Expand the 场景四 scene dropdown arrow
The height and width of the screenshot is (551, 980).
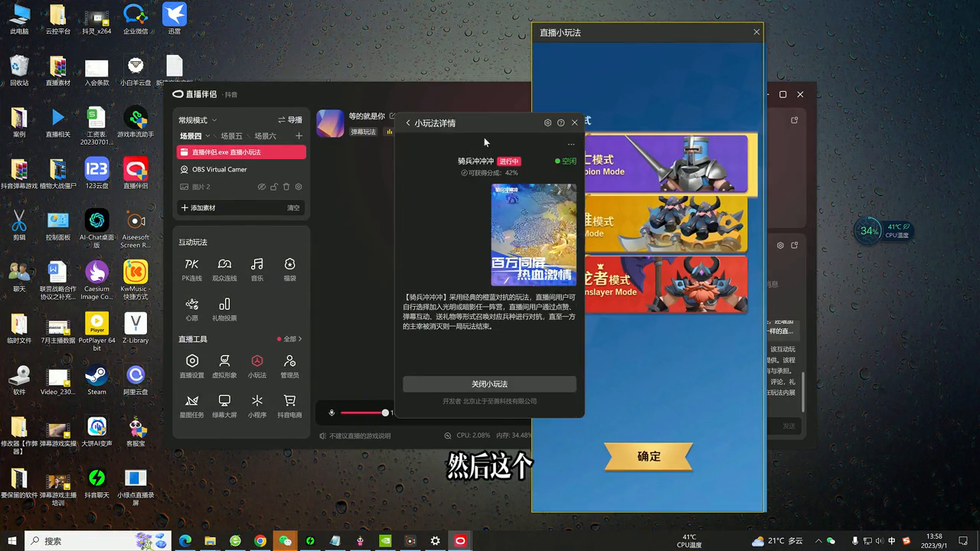click(207, 136)
